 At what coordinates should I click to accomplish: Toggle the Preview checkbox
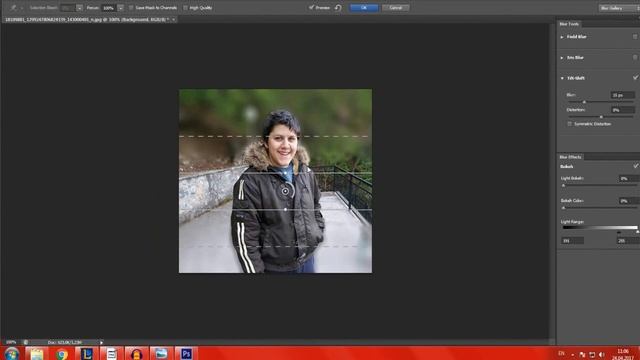(311, 8)
